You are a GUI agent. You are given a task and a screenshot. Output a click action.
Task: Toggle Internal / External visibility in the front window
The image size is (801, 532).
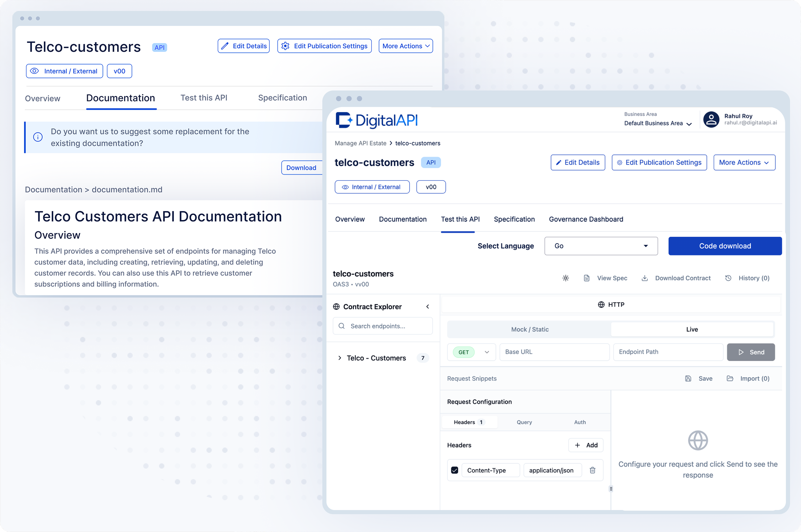point(372,187)
